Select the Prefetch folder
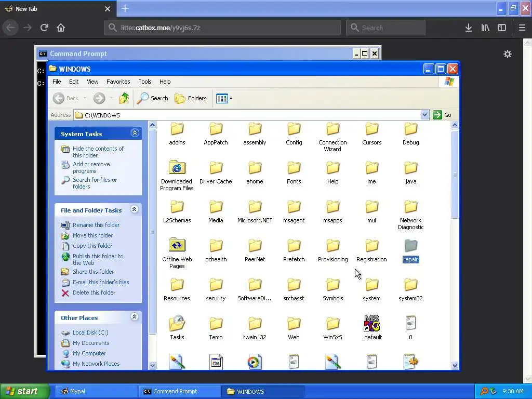Screen dimensions: 532x399 294,251
